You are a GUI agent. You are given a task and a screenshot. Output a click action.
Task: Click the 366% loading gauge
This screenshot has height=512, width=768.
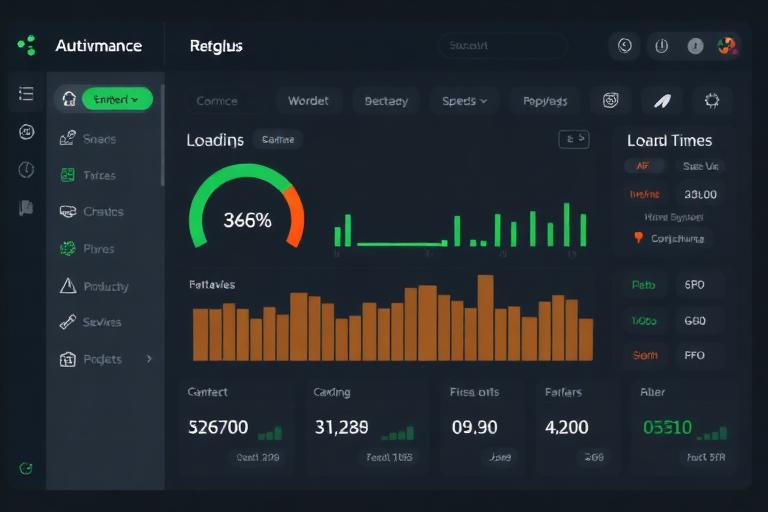point(246,208)
